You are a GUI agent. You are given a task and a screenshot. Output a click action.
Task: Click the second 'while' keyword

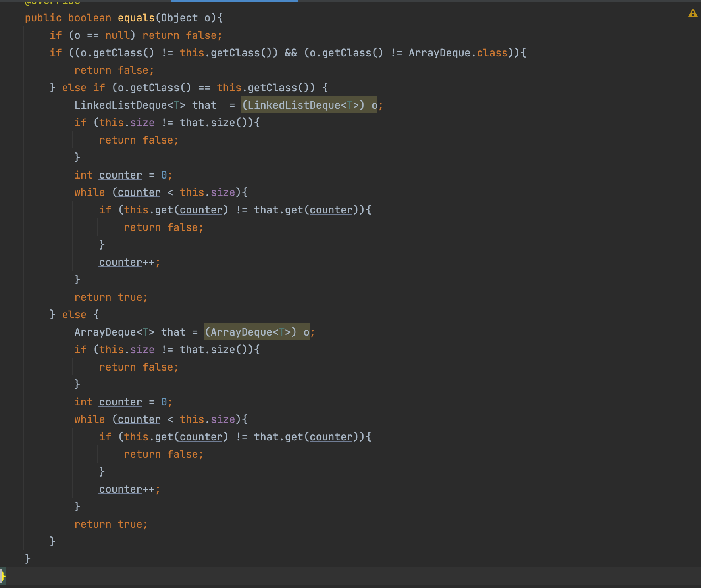coord(89,419)
